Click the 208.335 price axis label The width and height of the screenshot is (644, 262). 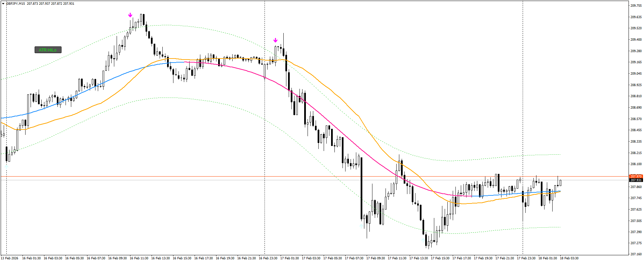click(636, 141)
